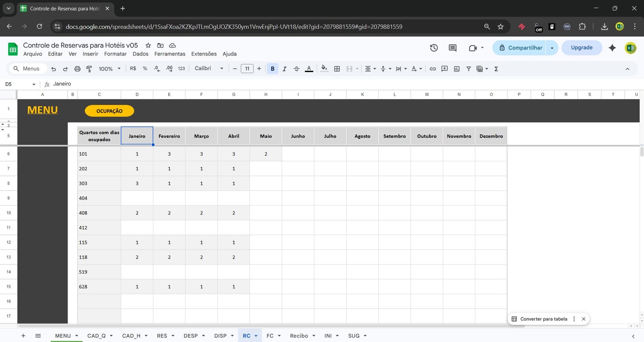Viewport: 644px width, 342px height.
Task: Toggle italic formatting
Action: 285,69
